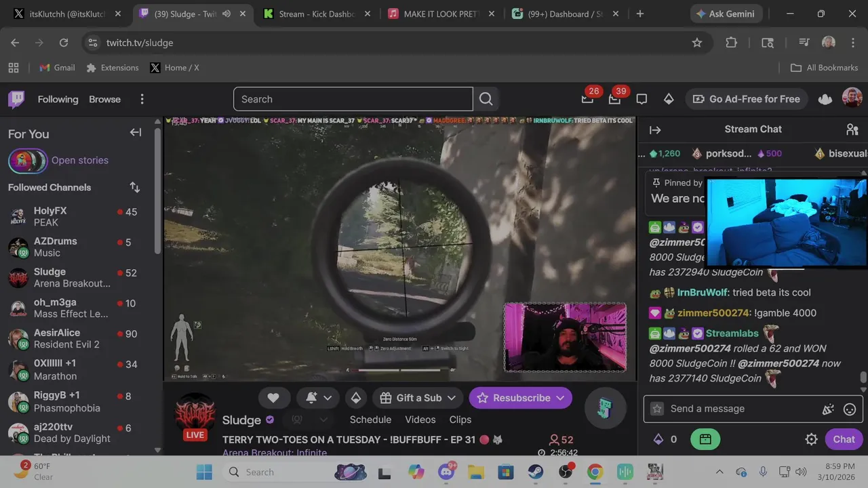This screenshot has width=868, height=488.
Task: Open the Chrome media control icon
Action: (804, 43)
